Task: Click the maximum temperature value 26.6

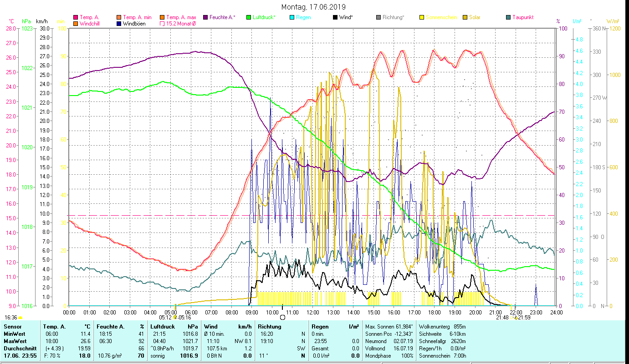Action: [85, 341]
